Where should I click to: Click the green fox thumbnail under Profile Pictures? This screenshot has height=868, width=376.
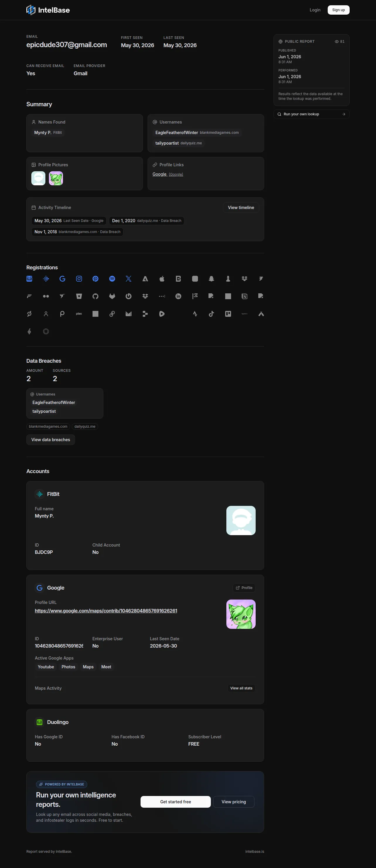coord(56,178)
